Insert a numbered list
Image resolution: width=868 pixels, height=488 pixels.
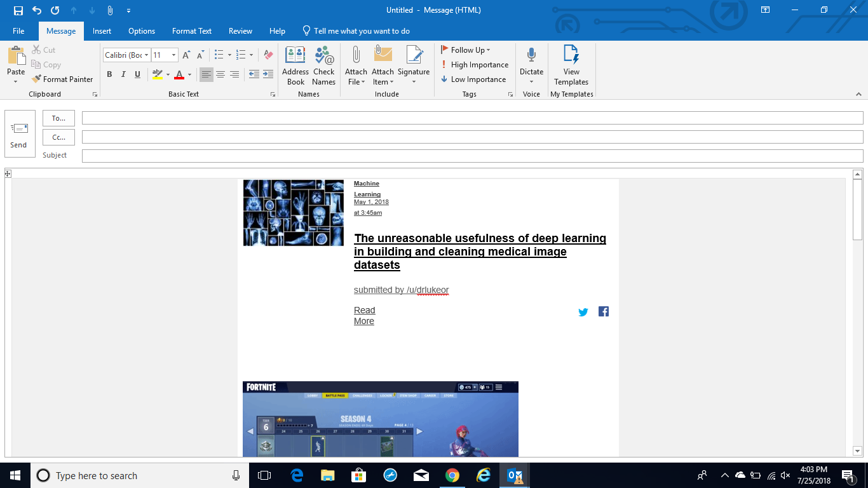(240, 55)
